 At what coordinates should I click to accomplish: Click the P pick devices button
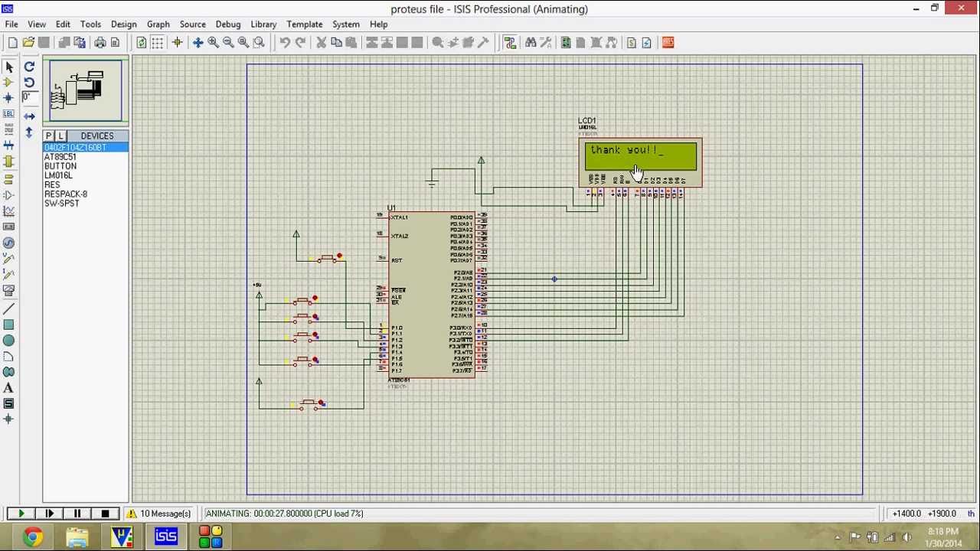point(48,136)
